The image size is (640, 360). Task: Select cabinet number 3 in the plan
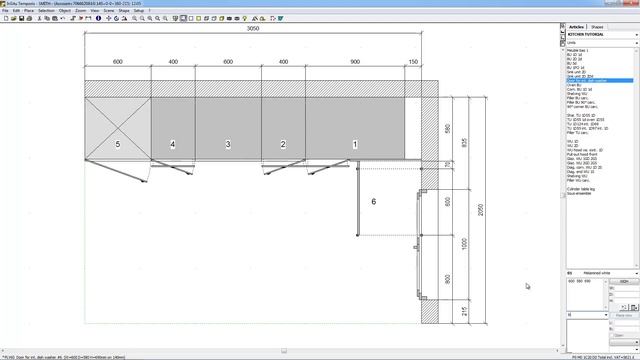(x=228, y=129)
